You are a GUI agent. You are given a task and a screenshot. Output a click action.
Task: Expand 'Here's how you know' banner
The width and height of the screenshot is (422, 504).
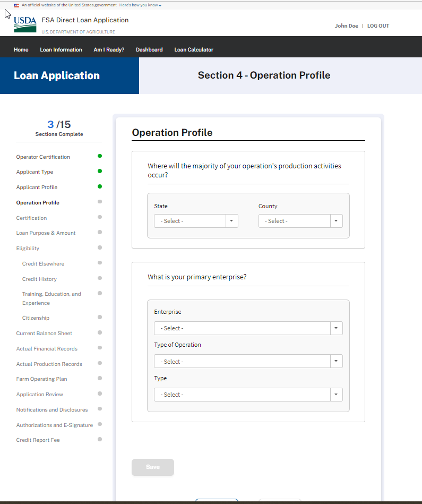(x=140, y=5)
